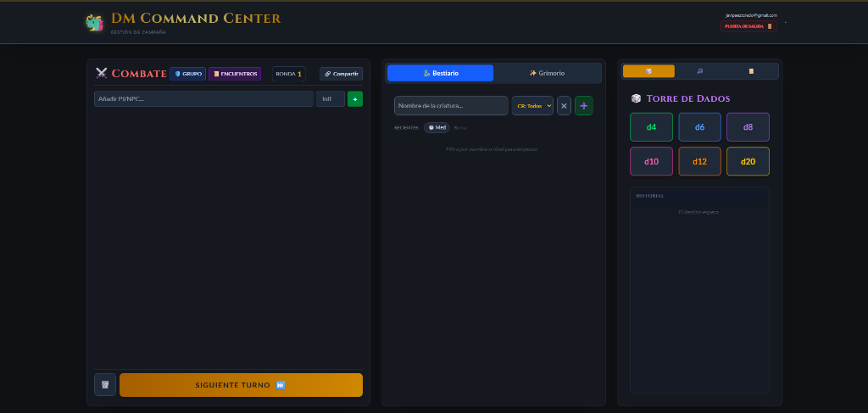
Task: Click the Torre de Dados heading
Action: coord(688,98)
